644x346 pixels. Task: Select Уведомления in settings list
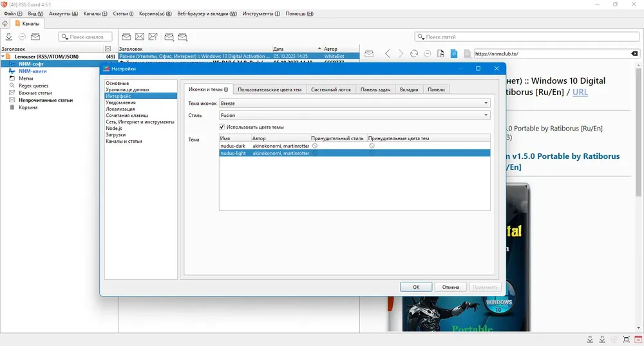(120, 102)
